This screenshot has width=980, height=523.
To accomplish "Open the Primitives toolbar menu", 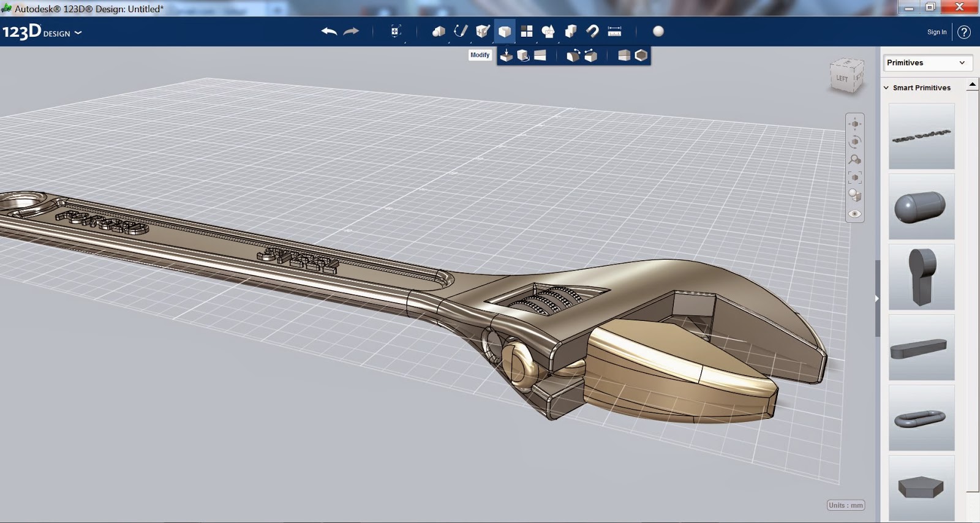I will pos(439,31).
